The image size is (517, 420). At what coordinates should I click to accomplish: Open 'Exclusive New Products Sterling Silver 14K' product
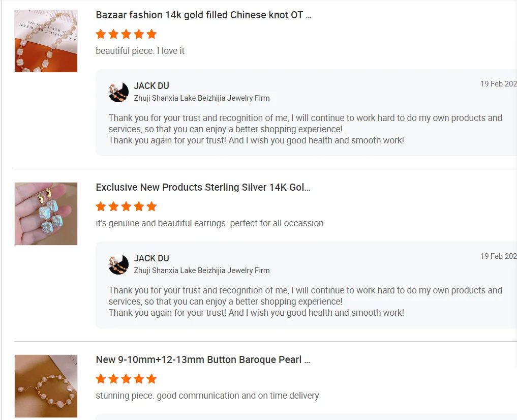[x=203, y=188]
